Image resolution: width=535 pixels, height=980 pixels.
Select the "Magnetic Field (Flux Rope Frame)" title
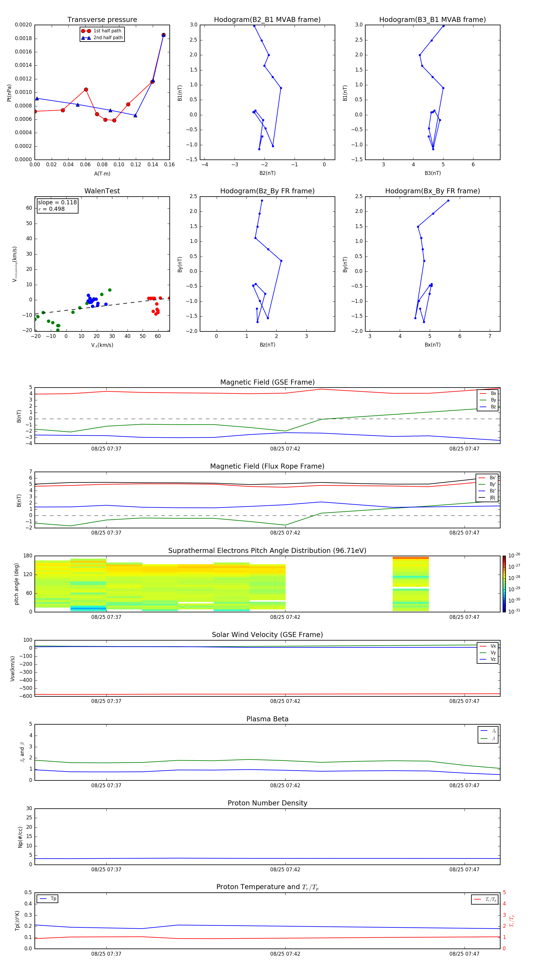point(267,467)
